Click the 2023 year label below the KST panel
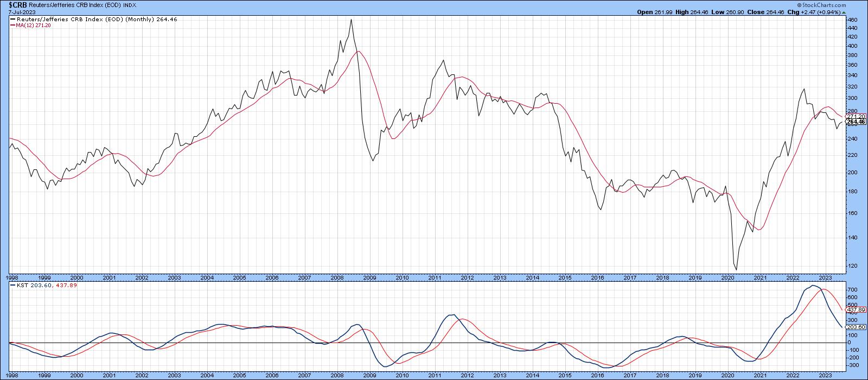868x380 pixels. pyautogui.click(x=825, y=376)
